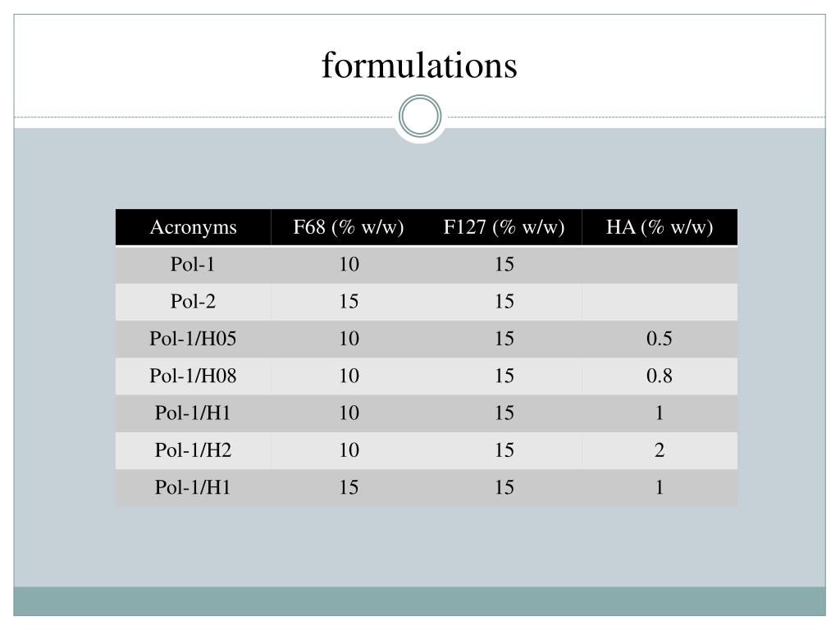This screenshot has width=840, height=630.
Task: Select the Pol-1/H05 acronym cell
Action: pos(194,339)
